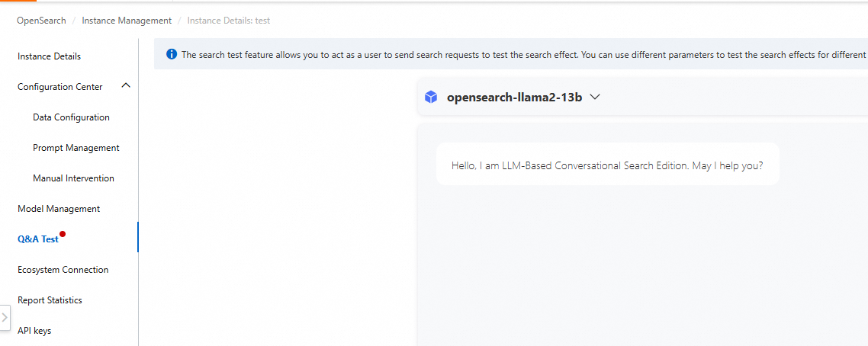The image size is (868, 346).
Task: Go to Prompt Management
Action: 76,148
